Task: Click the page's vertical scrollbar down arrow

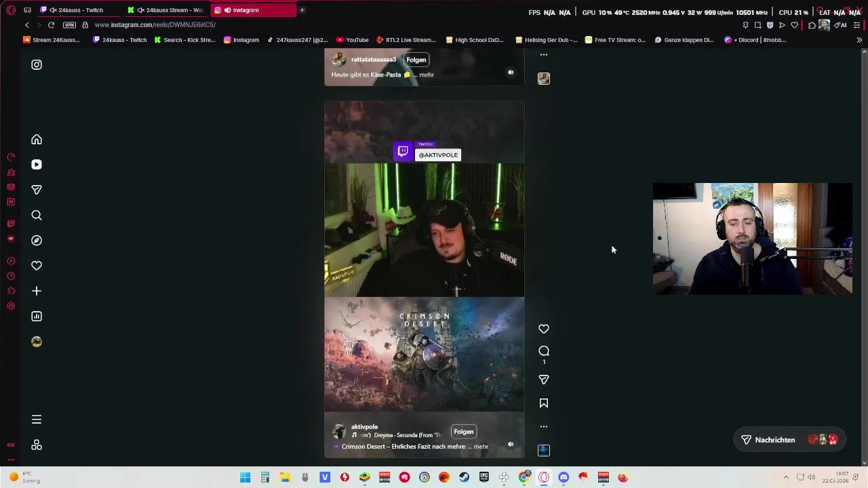Action: pos(864,463)
